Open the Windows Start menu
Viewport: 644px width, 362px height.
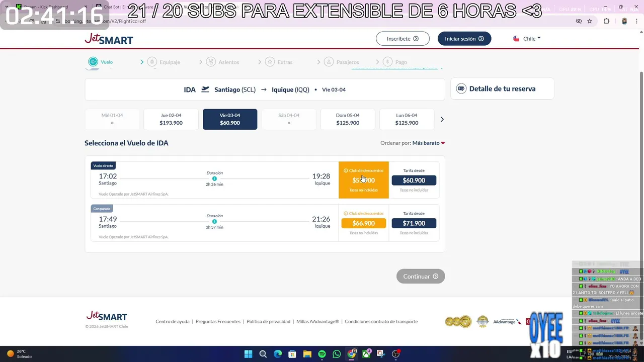coord(248,354)
